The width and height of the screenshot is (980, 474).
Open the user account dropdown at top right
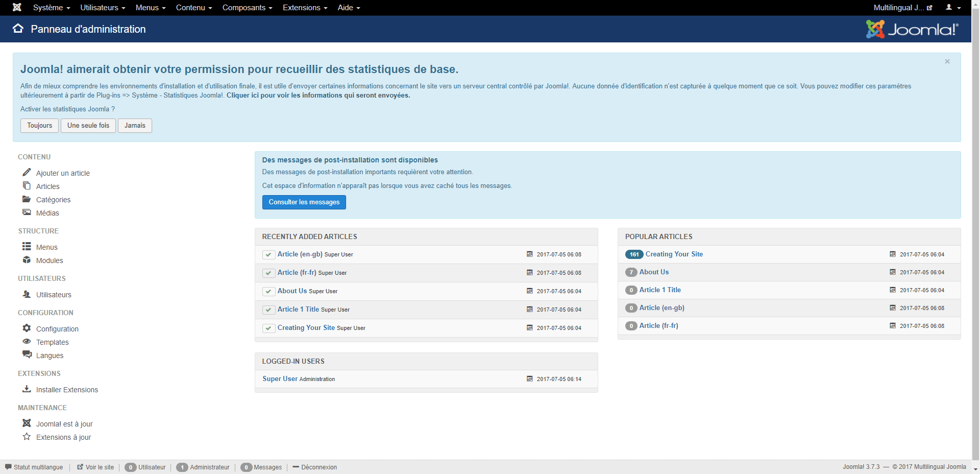(x=952, y=8)
